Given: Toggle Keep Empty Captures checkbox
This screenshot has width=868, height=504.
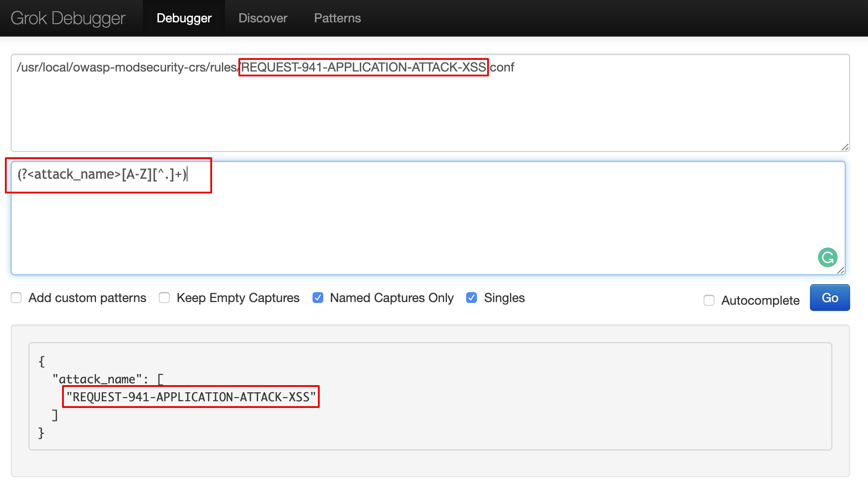Looking at the screenshot, I should pyautogui.click(x=164, y=298).
